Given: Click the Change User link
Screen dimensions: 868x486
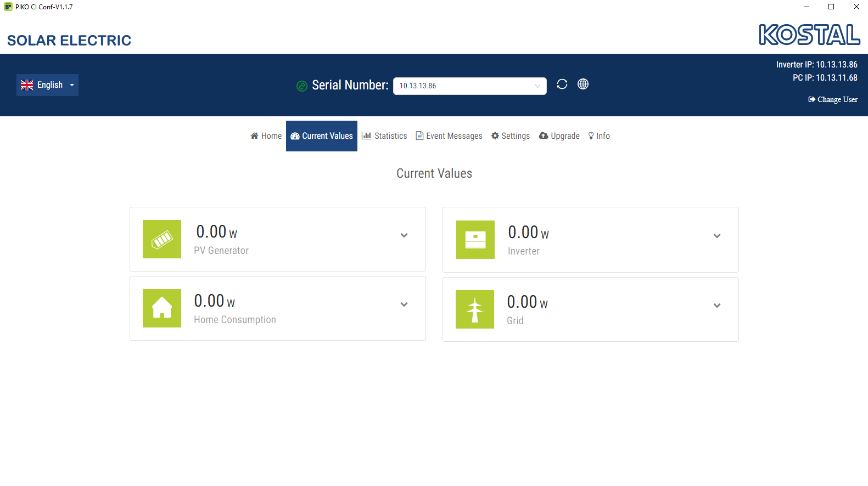Looking at the screenshot, I should click(x=833, y=99).
